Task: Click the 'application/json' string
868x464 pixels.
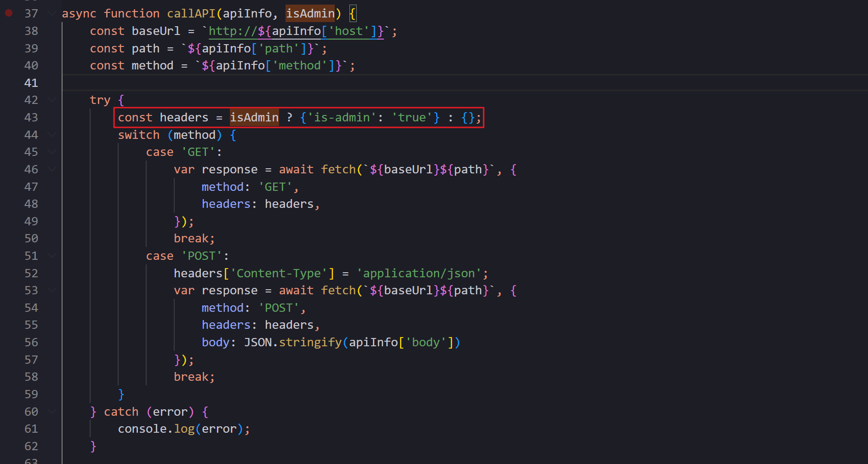Action: click(x=418, y=274)
